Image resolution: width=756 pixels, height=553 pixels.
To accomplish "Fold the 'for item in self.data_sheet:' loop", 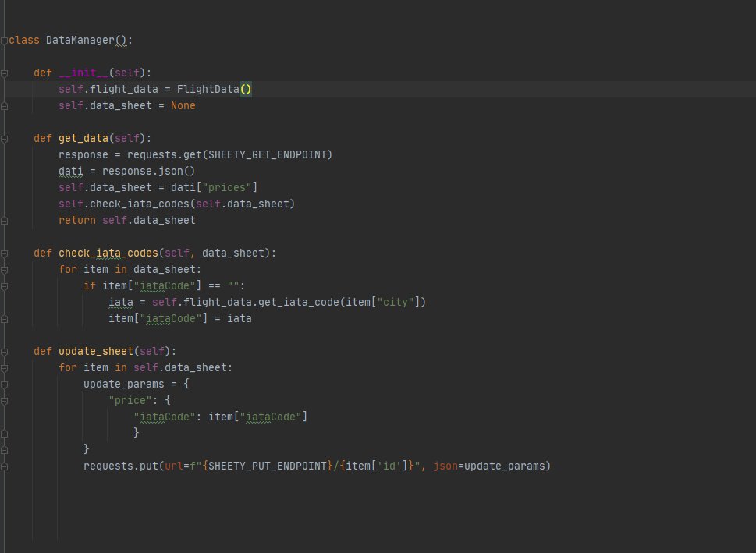I will tap(5, 368).
